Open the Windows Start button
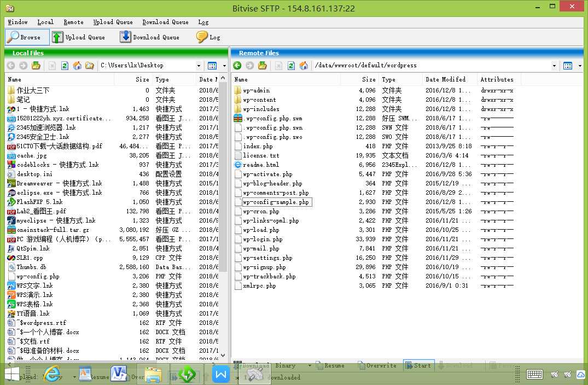 click(11, 375)
